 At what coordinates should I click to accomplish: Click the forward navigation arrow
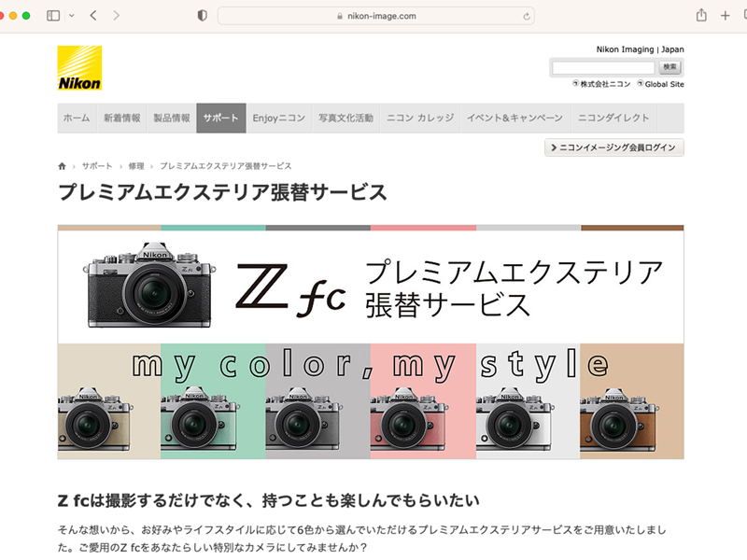pyautogui.click(x=116, y=15)
